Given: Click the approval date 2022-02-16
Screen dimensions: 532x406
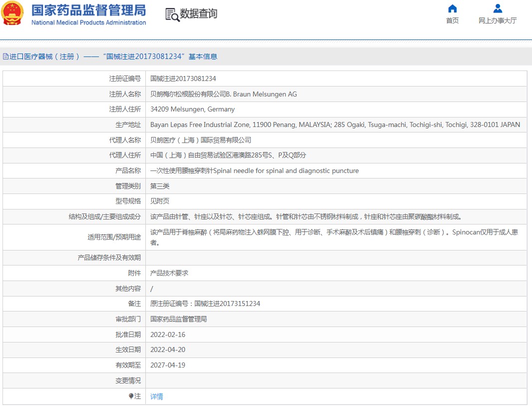Looking at the screenshot, I should coord(168,334).
